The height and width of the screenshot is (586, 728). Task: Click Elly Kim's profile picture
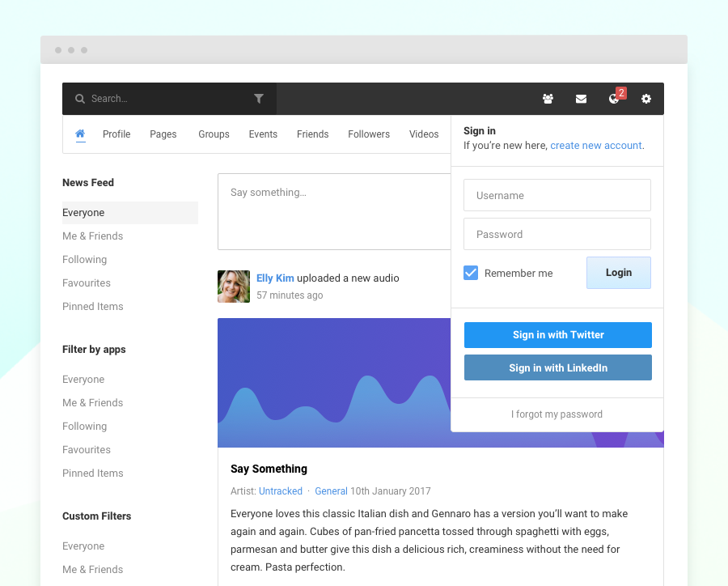234,287
